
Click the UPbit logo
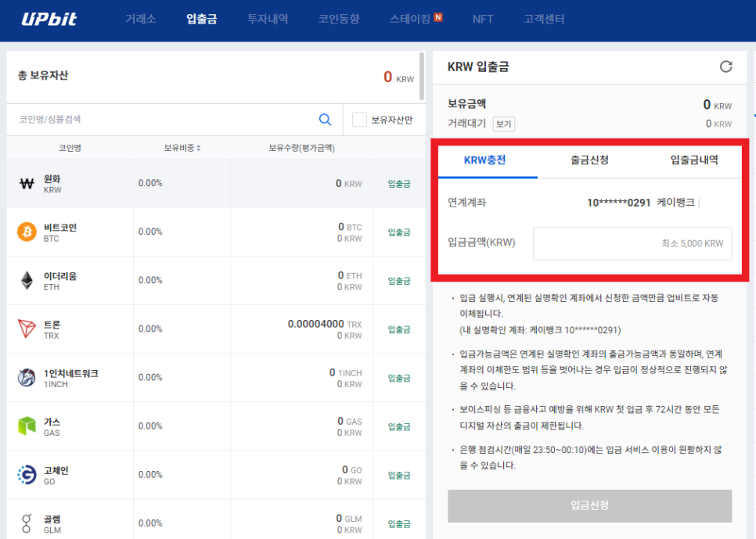coord(49,19)
